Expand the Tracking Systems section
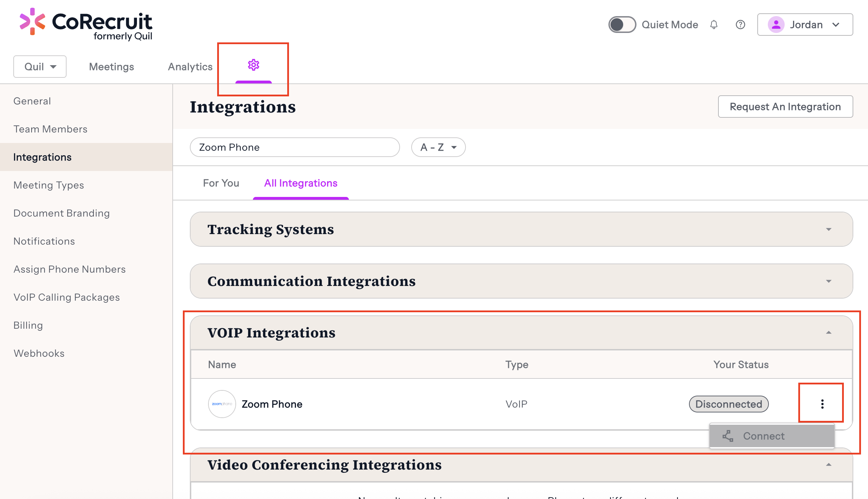The image size is (868, 499). tap(828, 230)
